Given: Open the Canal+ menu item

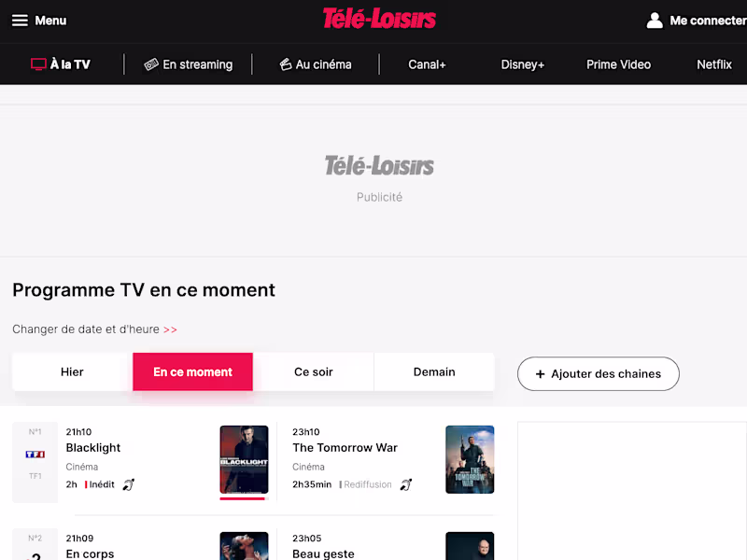Looking at the screenshot, I should tap(427, 64).
